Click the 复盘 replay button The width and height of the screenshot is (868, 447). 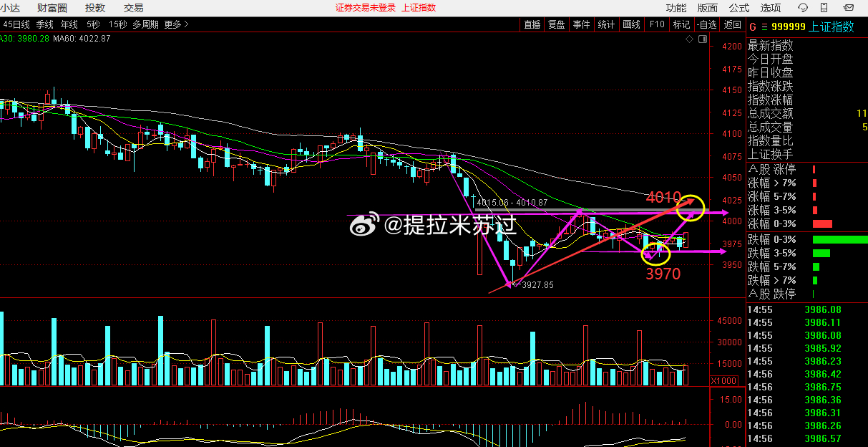click(x=557, y=24)
